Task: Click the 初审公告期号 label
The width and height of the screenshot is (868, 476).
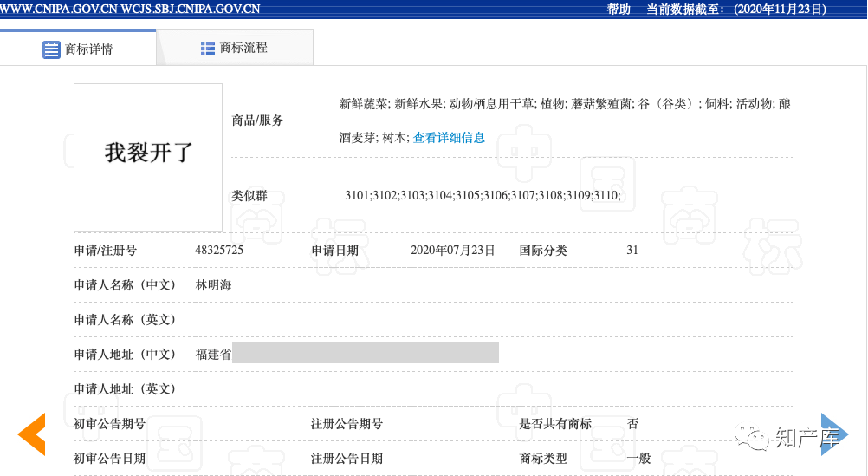Action: (x=110, y=424)
